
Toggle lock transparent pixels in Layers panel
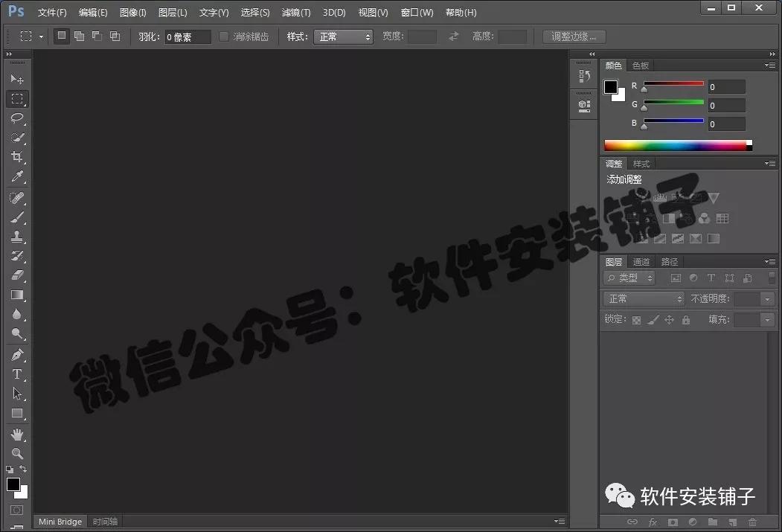(x=636, y=319)
